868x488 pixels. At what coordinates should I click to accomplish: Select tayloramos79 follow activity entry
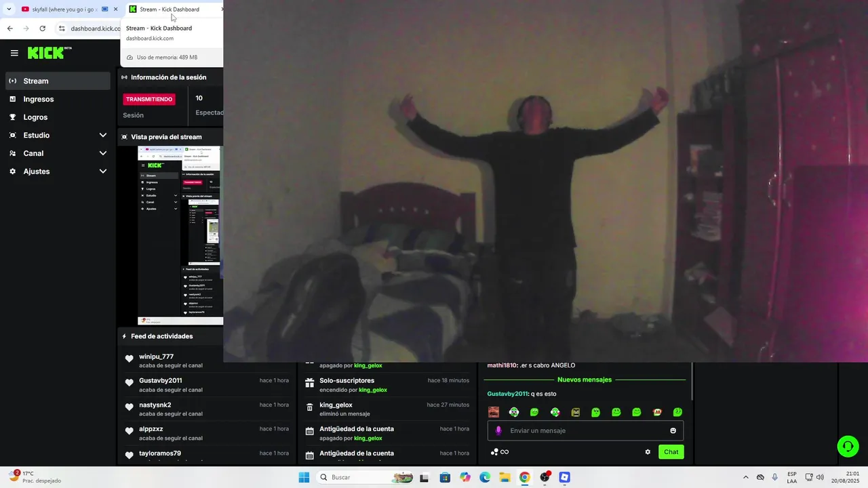207,455
